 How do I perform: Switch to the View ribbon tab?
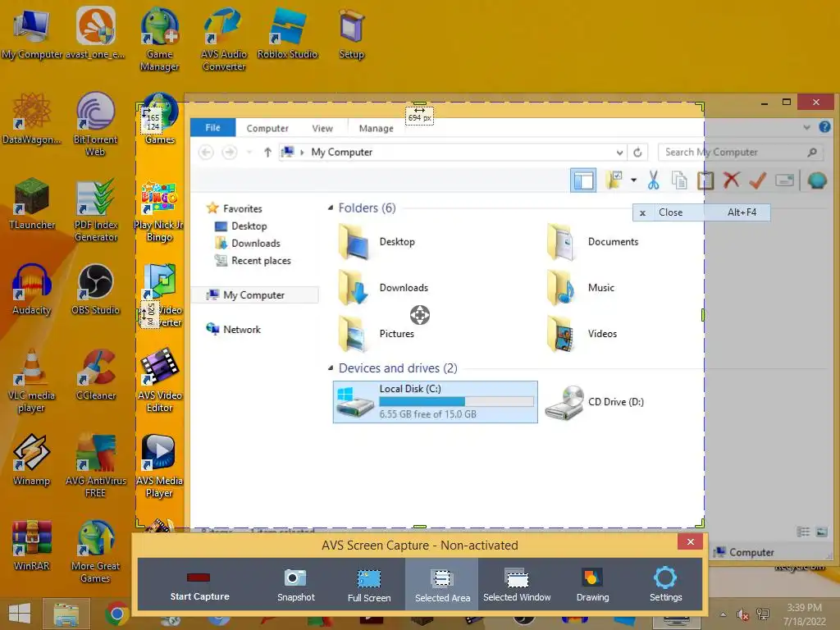pyautogui.click(x=322, y=128)
